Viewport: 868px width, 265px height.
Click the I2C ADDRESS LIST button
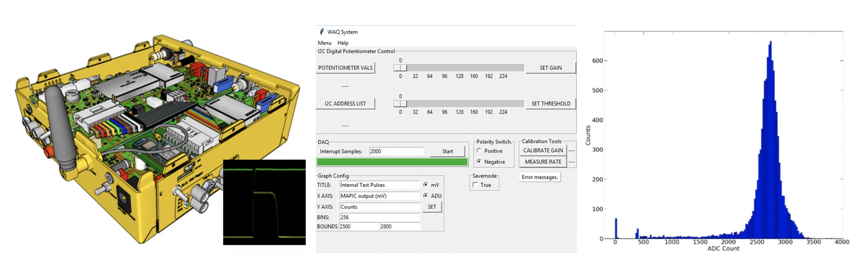345,104
